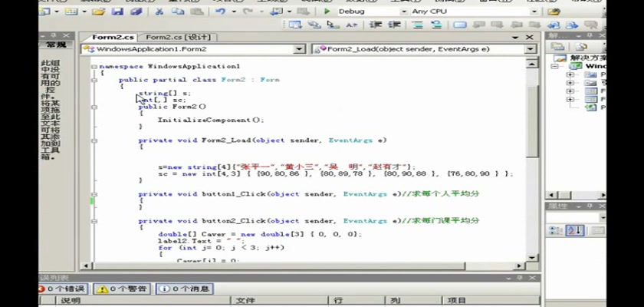This screenshot has width=644, height=307.
Task: Uncomment the selected lines icon
Action: click(436, 25)
